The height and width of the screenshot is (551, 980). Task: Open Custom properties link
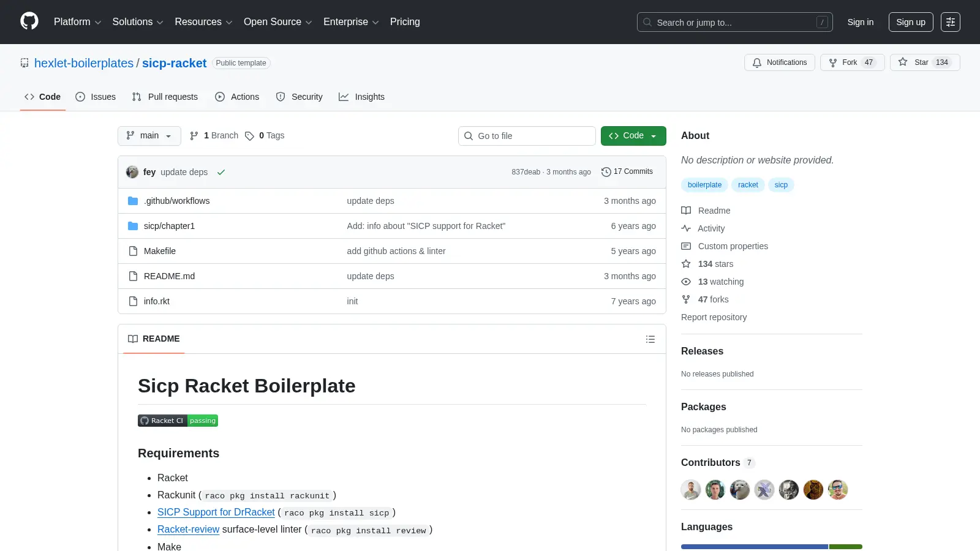(725, 246)
